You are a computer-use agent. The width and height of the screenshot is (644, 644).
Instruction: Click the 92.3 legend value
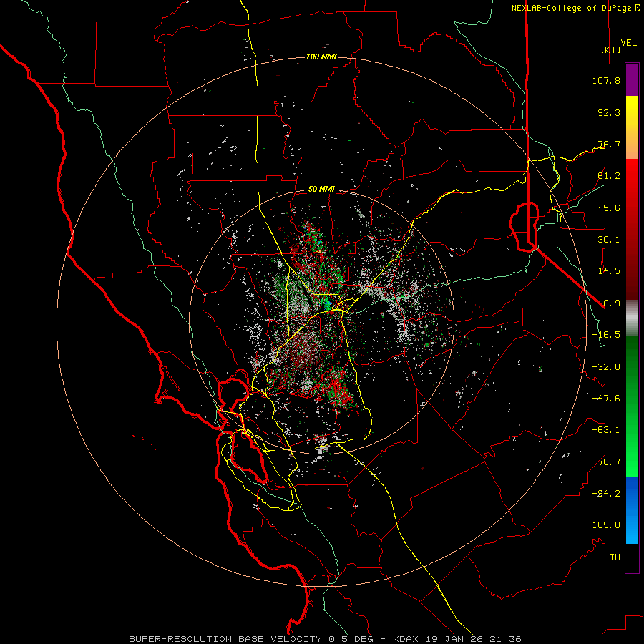click(609, 112)
